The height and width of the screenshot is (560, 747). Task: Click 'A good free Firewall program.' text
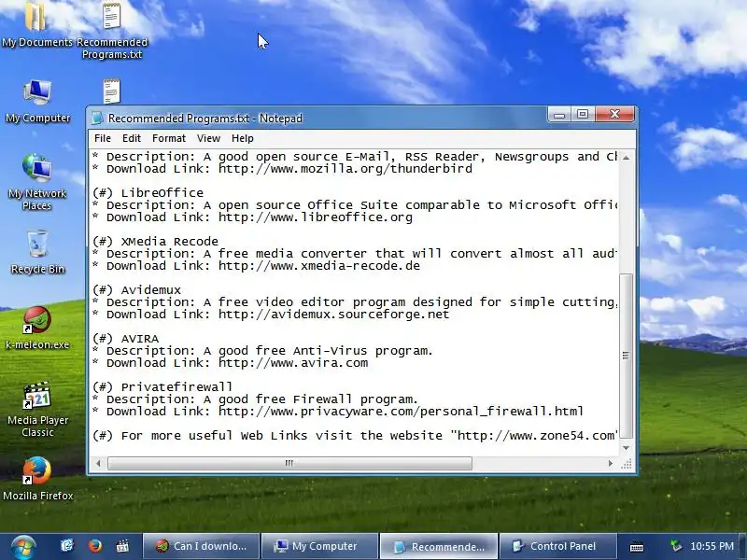pyautogui.click(x=311, y=399)
